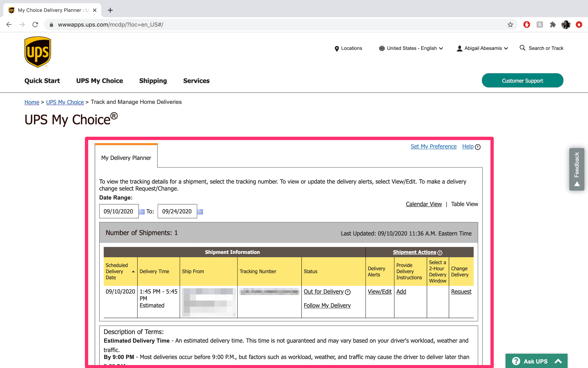Viewport: 588px width, 368px height.
Task: Click the Locations pin icon
Action: pos(337,49)
